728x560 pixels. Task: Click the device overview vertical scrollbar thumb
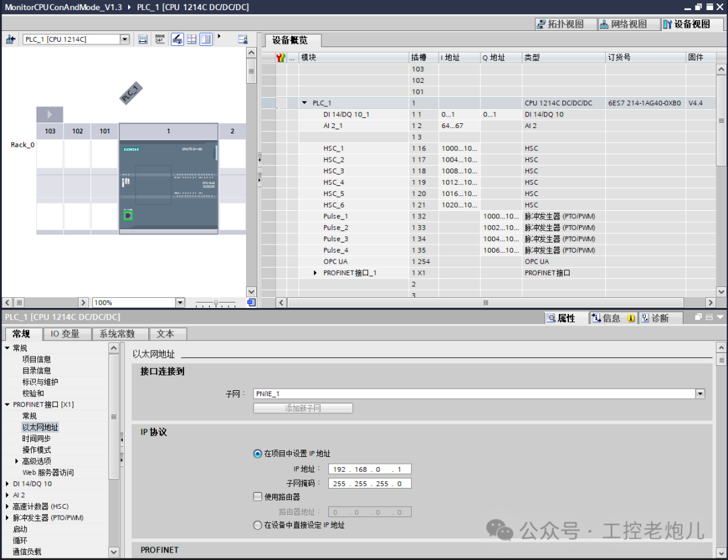[721, 121]
